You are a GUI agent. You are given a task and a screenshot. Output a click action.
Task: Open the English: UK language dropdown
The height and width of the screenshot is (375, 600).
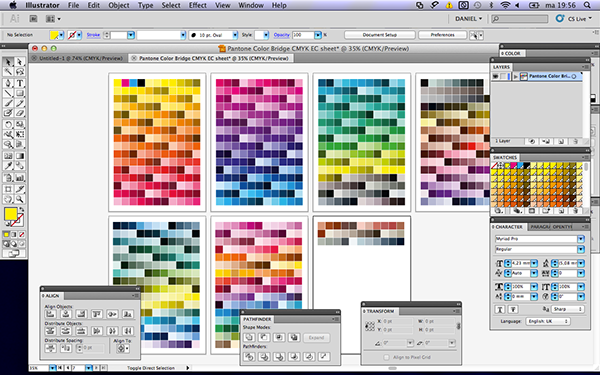(548, 321)
